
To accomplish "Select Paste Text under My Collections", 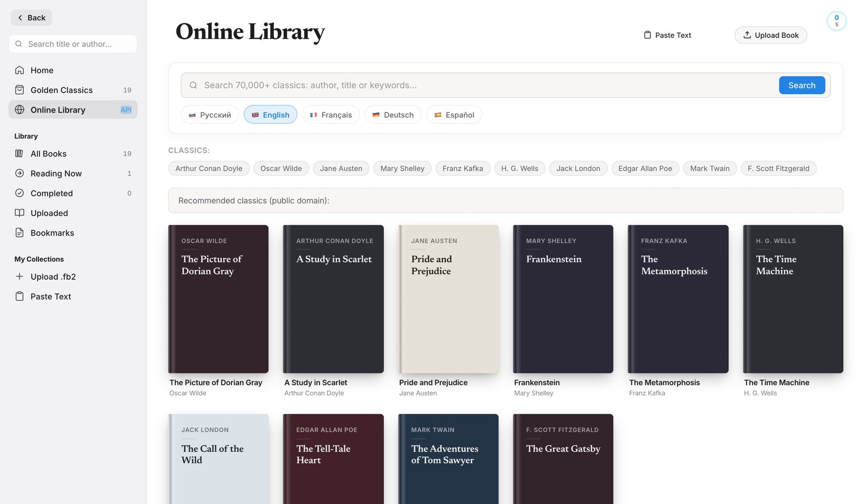I will tap(73, 297).
